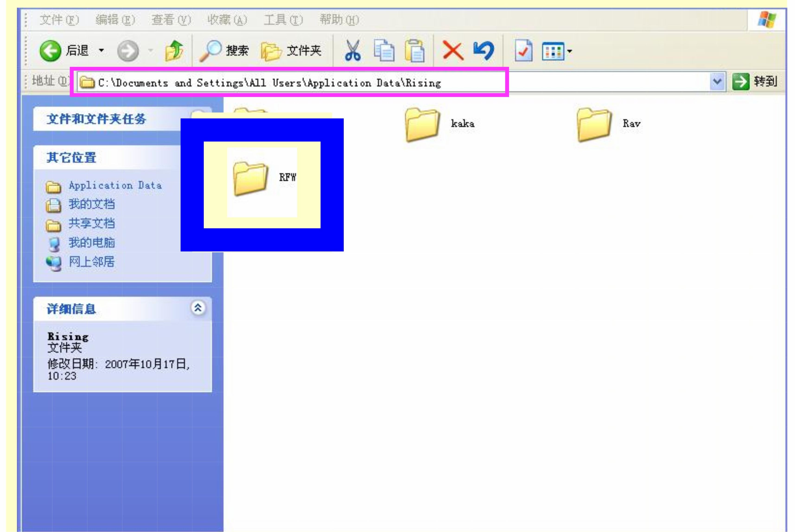Expand the address bar dropdown arrow

(x=717, y=82)
